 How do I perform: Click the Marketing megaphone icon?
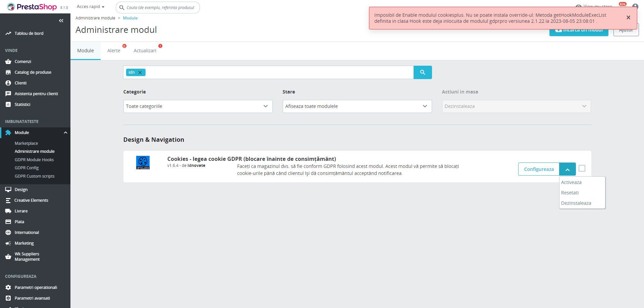(x=8, y=243)
